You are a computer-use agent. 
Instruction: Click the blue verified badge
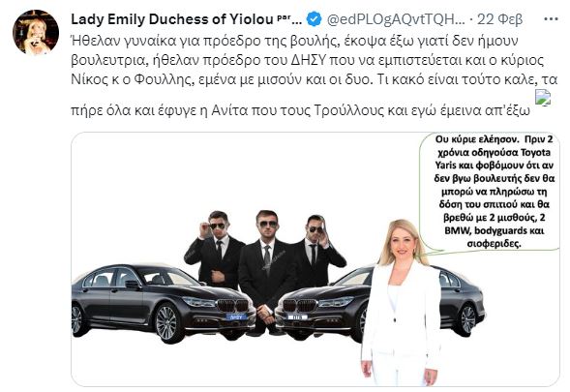(314, 19)
